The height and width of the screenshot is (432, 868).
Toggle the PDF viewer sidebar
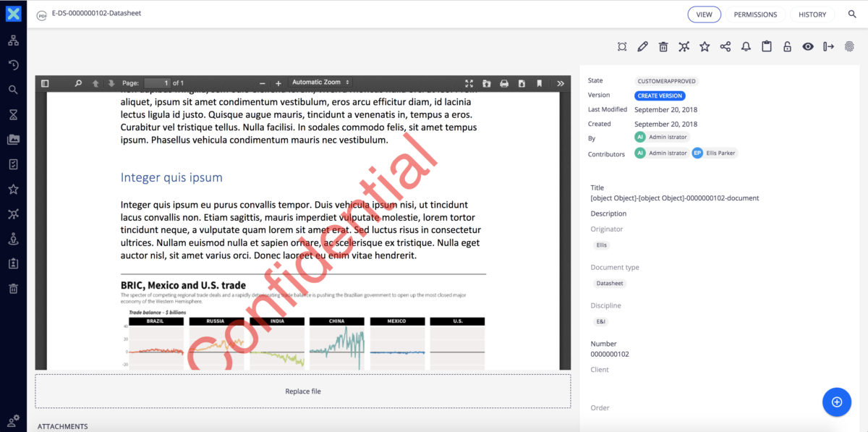tap(45, 83)
